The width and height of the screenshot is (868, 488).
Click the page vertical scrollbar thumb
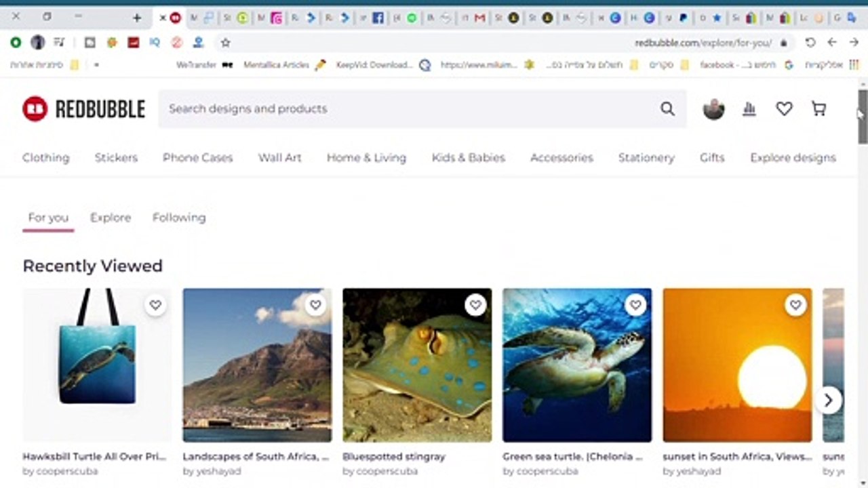(x=863, y=117)
